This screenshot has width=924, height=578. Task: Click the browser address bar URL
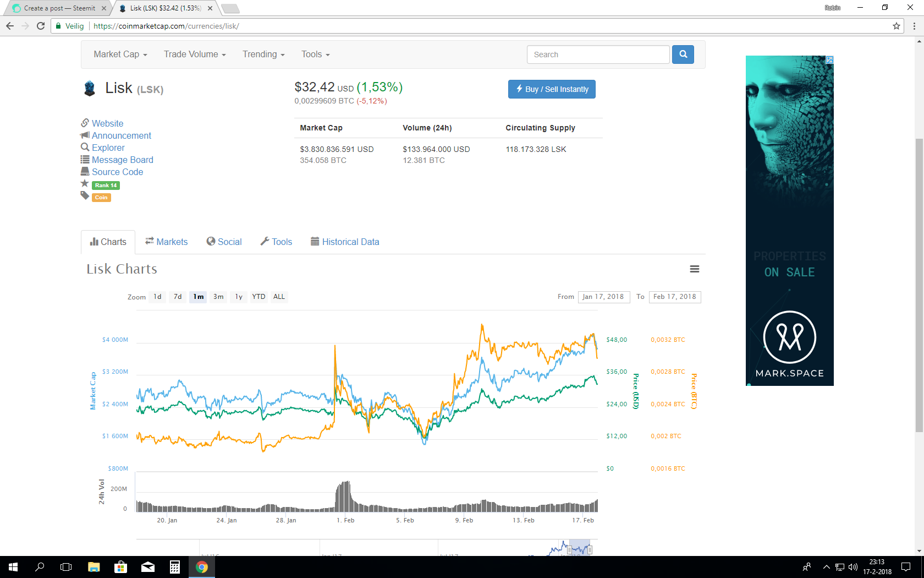coord(166,26)
